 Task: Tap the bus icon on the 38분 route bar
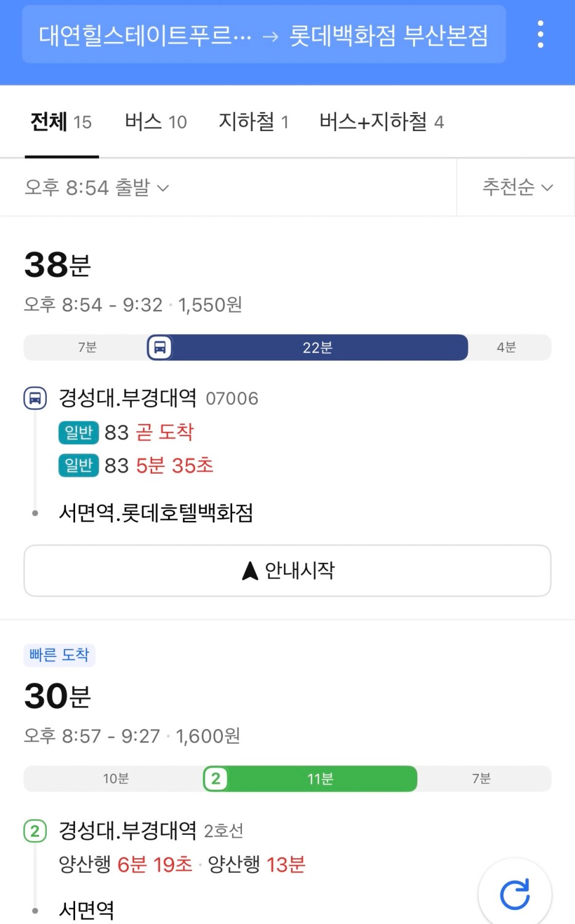(159, 348)
